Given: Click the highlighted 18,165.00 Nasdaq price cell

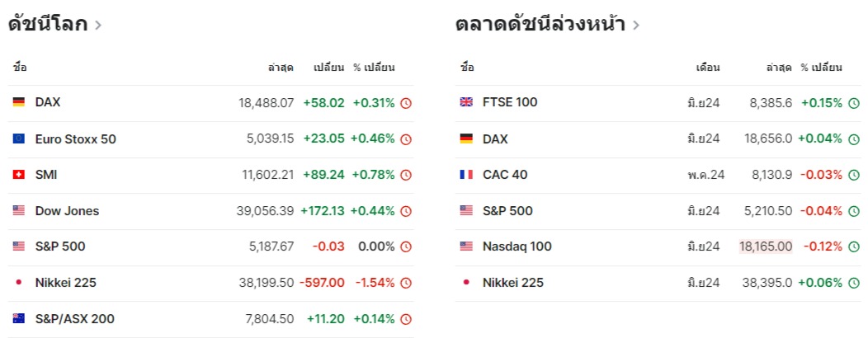Looking at the screenshot, I should (766, 246).
